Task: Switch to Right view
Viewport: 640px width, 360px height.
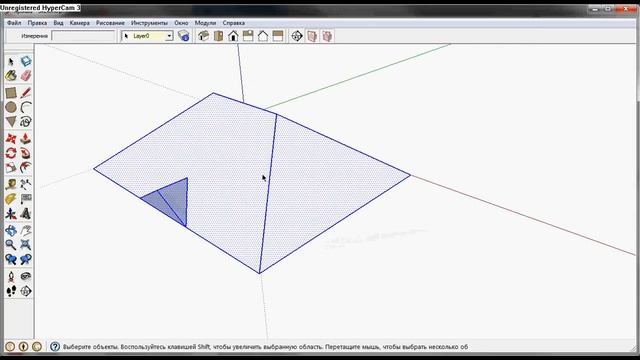Action: (248, 36)
